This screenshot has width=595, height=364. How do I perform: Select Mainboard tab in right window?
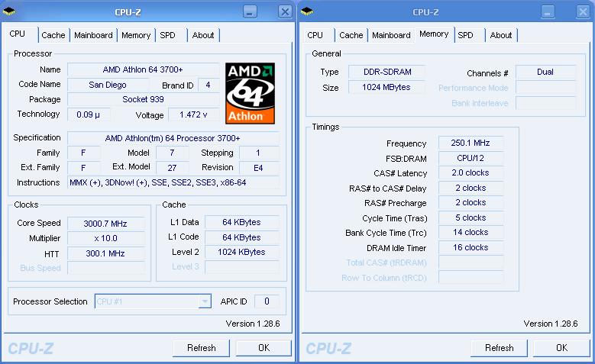[x=391, y=35]
